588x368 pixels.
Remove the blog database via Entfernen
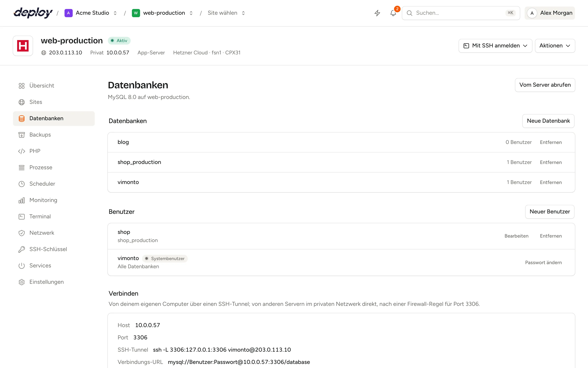point(551,142)
